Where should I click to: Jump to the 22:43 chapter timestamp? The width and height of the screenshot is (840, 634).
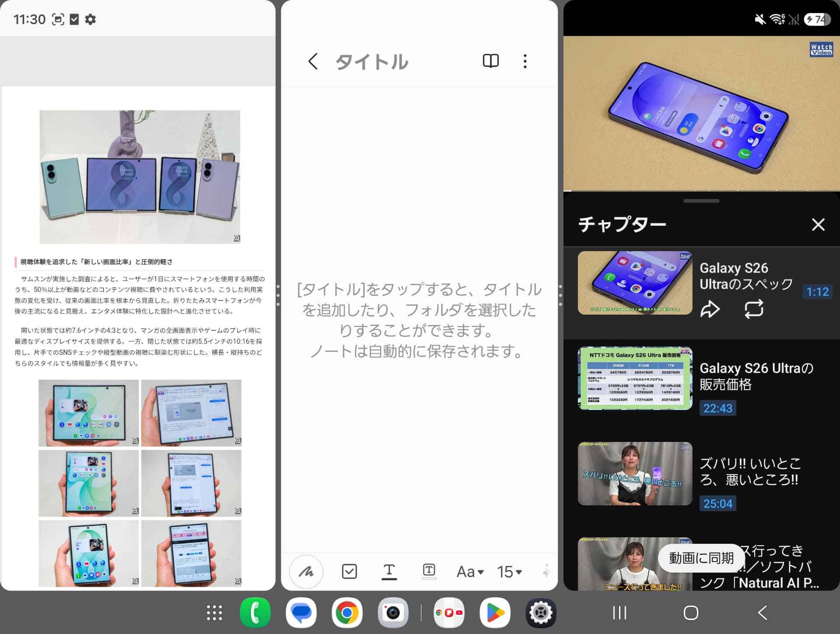click(x=717, y=408)
